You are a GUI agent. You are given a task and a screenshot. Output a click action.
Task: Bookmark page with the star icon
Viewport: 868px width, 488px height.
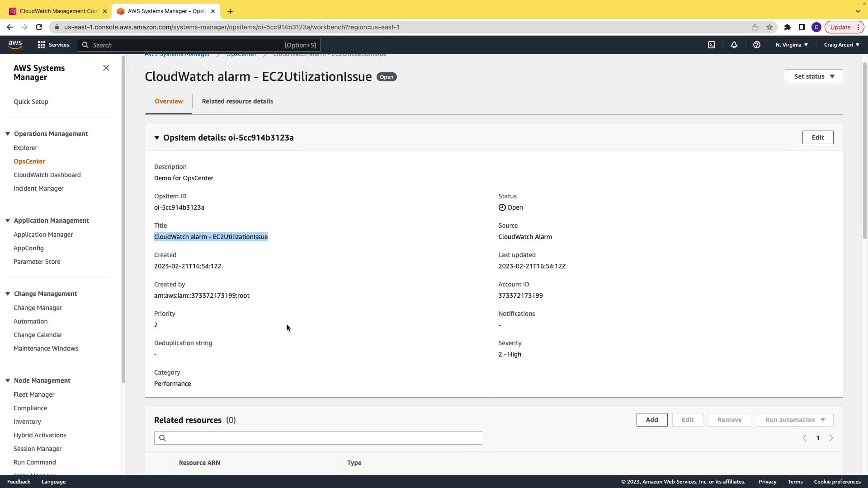769,27
